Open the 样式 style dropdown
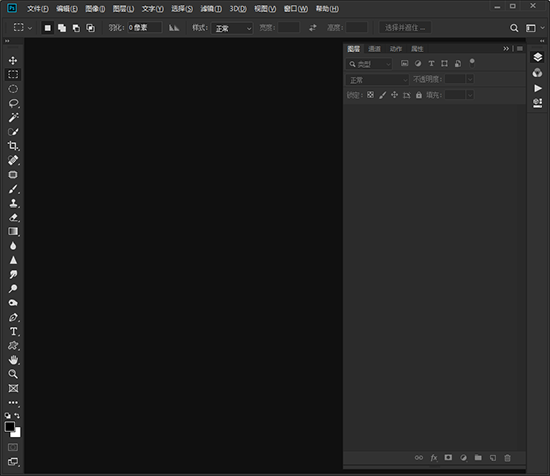 pyautogui.click(x=232, y=28)
